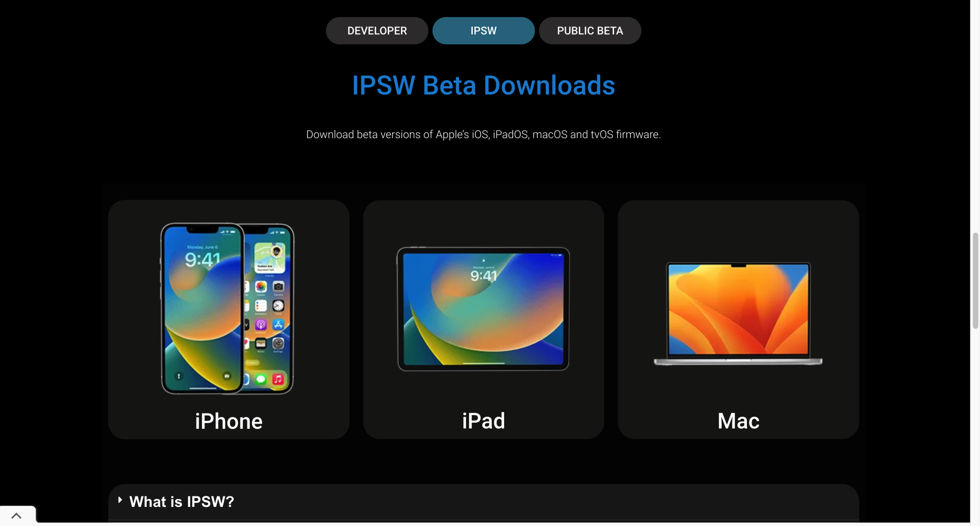The image size is (980, 526).
Task: Click the iPhone label text
Action: tap(229, 421)
